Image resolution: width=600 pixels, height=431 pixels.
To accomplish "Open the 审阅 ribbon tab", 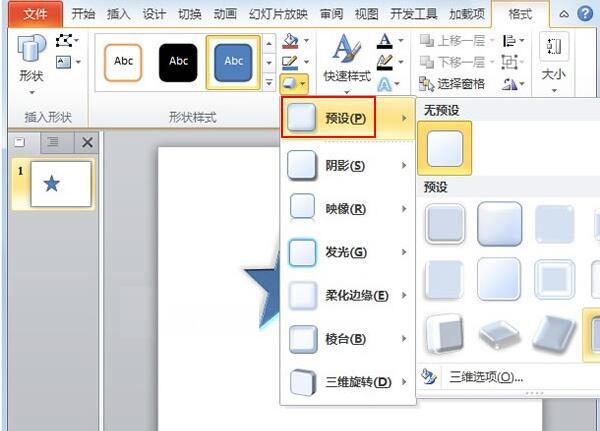I will 331,14.
